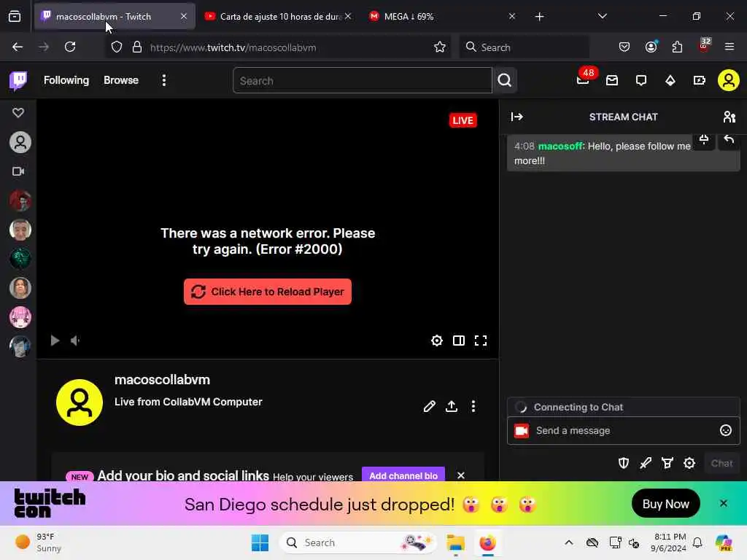
Task: Open the channel points reward icon
Action: click(667, 463)
